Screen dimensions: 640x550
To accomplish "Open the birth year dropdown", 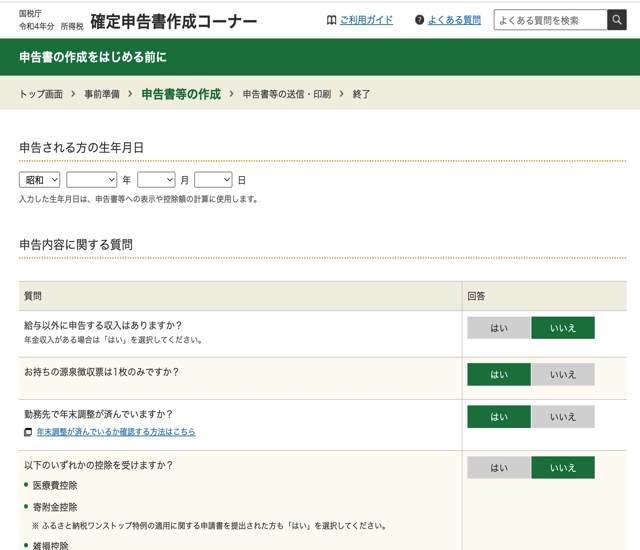I will (92, 180).
